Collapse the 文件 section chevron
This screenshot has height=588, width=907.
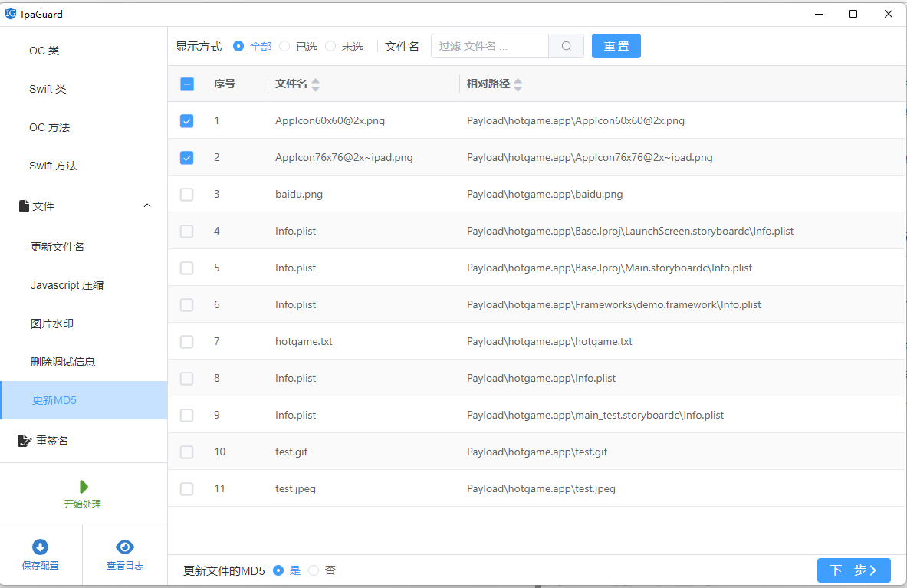[x=147, y=205]
